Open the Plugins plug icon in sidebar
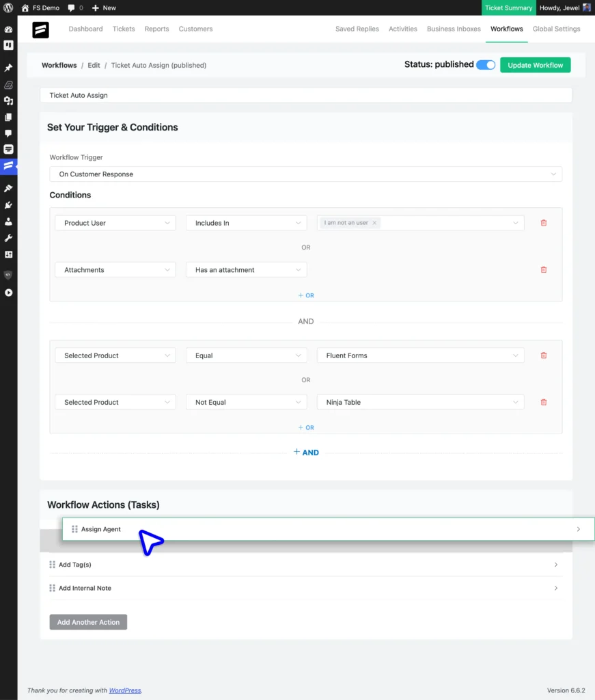Screen dimensions: 595x700 pos(8,205)
